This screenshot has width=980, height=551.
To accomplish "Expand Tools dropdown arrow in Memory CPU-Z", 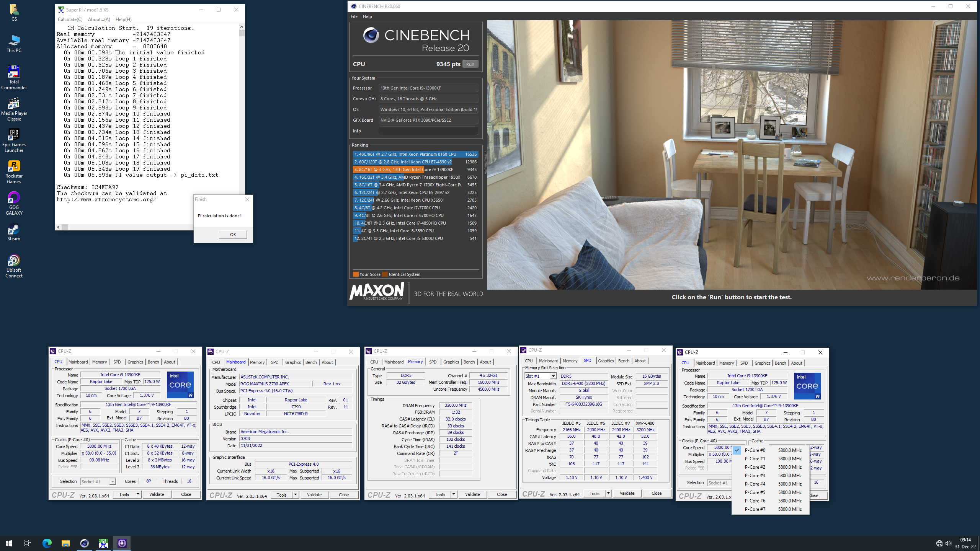I will click(454, 495).
